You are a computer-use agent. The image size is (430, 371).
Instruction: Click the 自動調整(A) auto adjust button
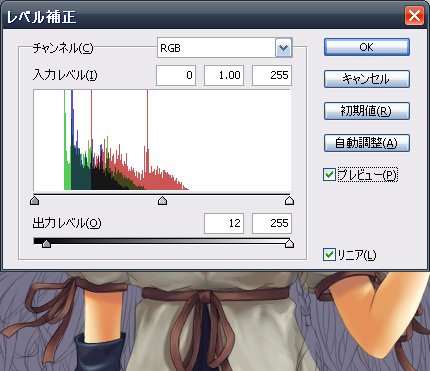367,143
